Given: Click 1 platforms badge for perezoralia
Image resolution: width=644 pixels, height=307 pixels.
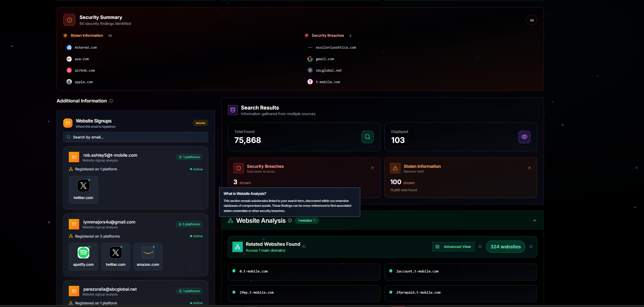Looking at the screenshot, I should coord(189,291).
